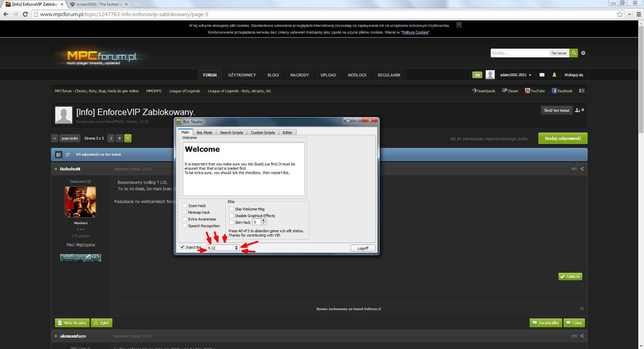Share post #81 via share icon
The width and height of the screenshot is (644, 349).
click(582, 169)
